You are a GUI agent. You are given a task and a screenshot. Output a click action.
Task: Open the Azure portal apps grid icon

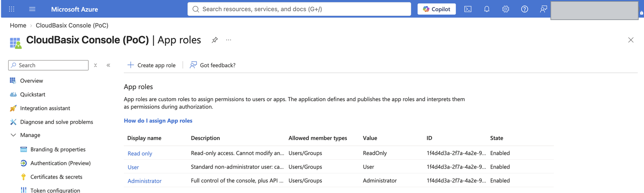(x=12, y=9)
